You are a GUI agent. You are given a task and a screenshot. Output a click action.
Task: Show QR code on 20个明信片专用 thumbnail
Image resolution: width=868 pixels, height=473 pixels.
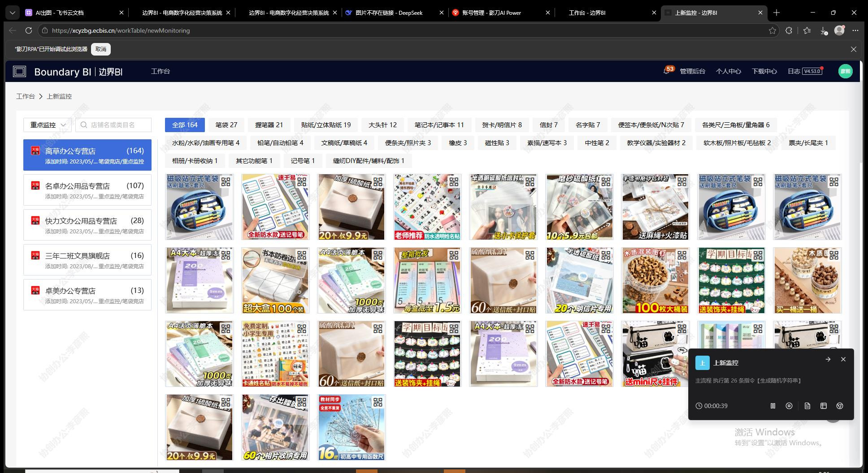click(x=606, y=255)
